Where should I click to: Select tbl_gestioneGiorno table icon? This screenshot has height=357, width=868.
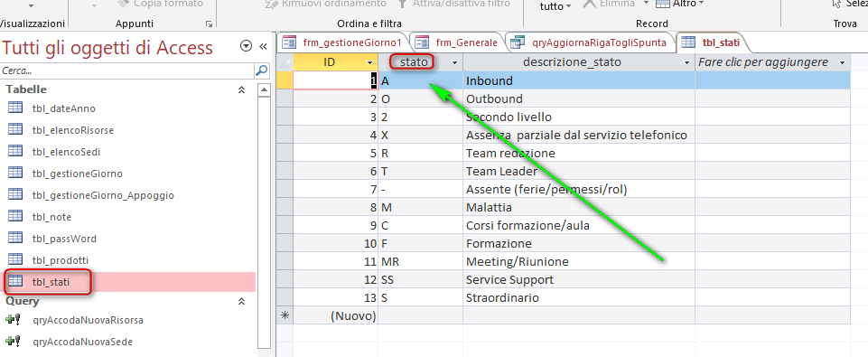click(x=15, y=173)
